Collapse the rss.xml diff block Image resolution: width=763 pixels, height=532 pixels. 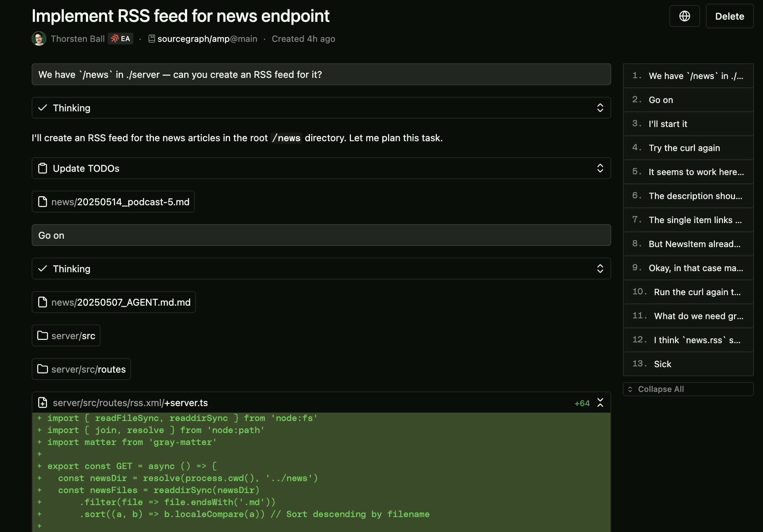tap(600, 402)
